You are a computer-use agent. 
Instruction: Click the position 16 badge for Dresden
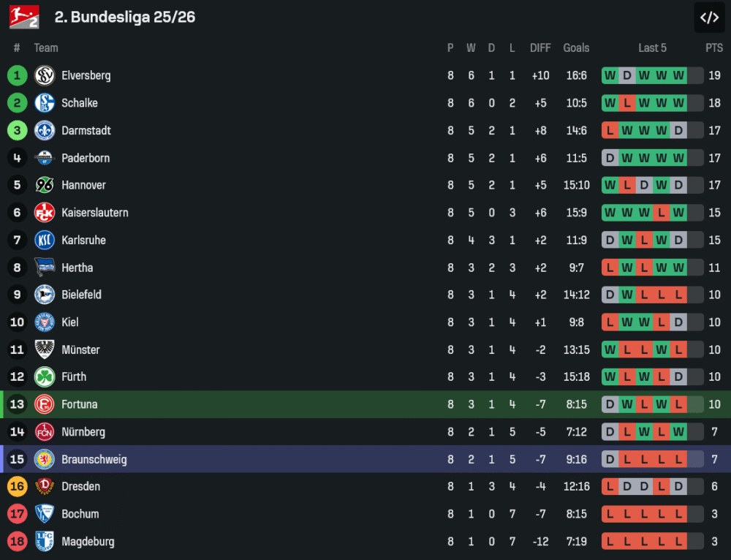point(18,487)
